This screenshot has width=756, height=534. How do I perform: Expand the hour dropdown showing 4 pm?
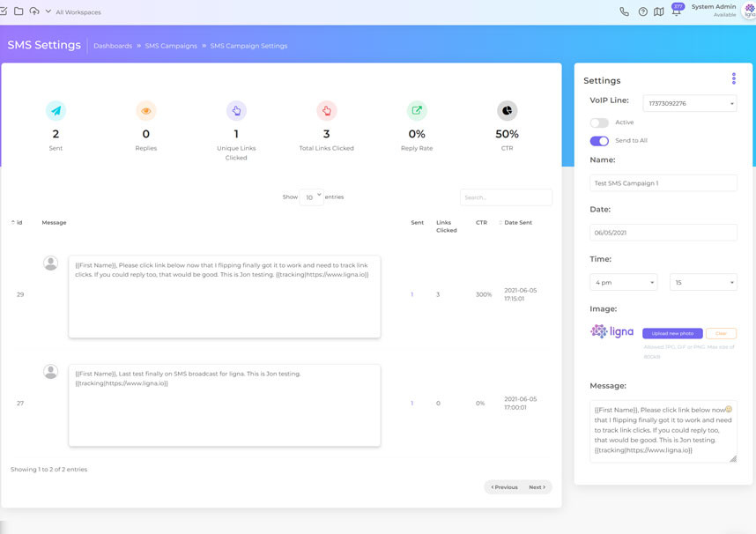[x=623, y=283]
